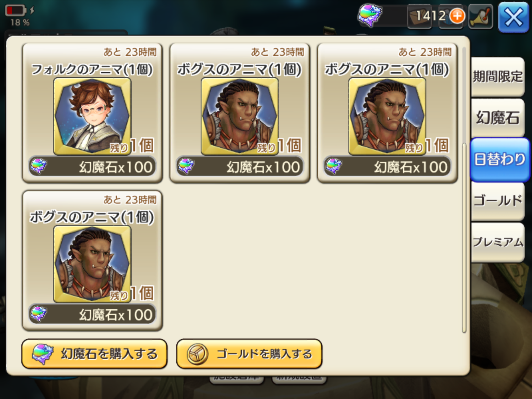The height and width of the screenshot is (399, 532).
Task: Close the shop with the blue X
Action: click(x=514, y=17)
